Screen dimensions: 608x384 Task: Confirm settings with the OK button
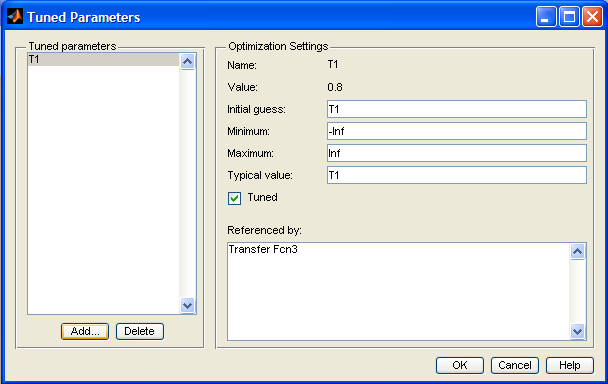(460, 365)
